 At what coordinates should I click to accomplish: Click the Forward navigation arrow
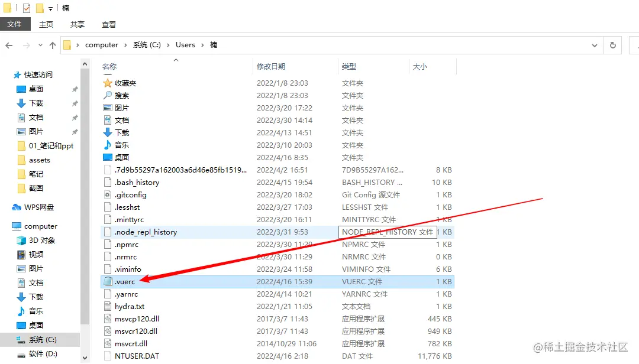(27, 45)
